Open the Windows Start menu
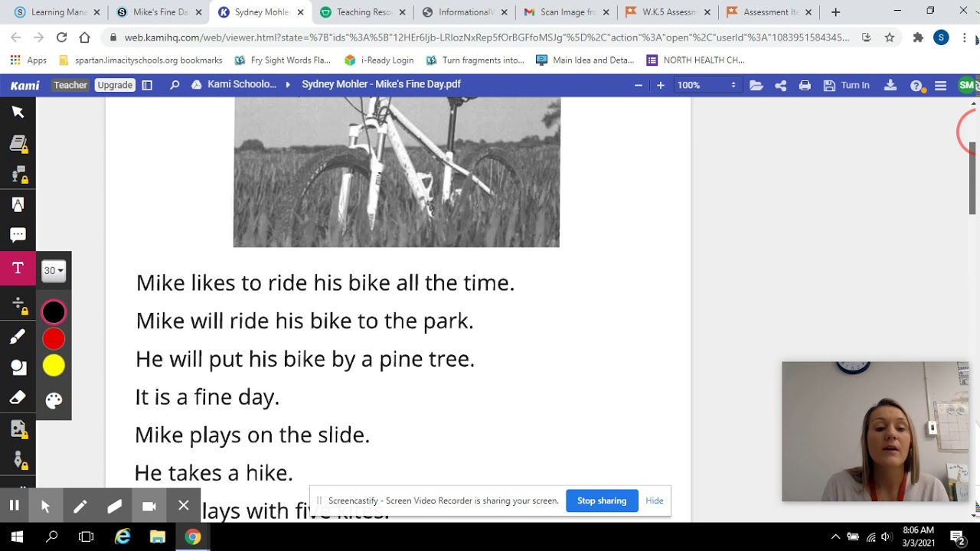 (17, 537)
